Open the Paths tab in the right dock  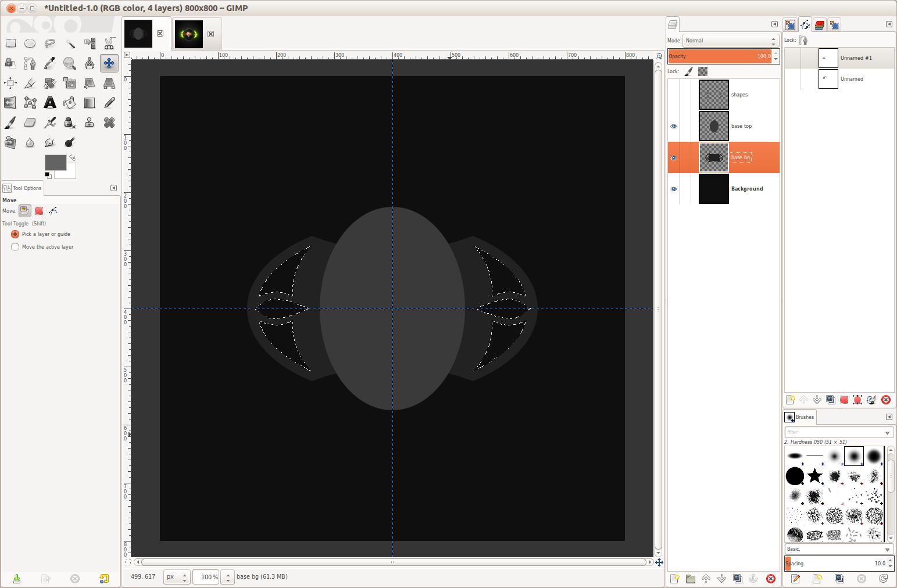(805, 24)
